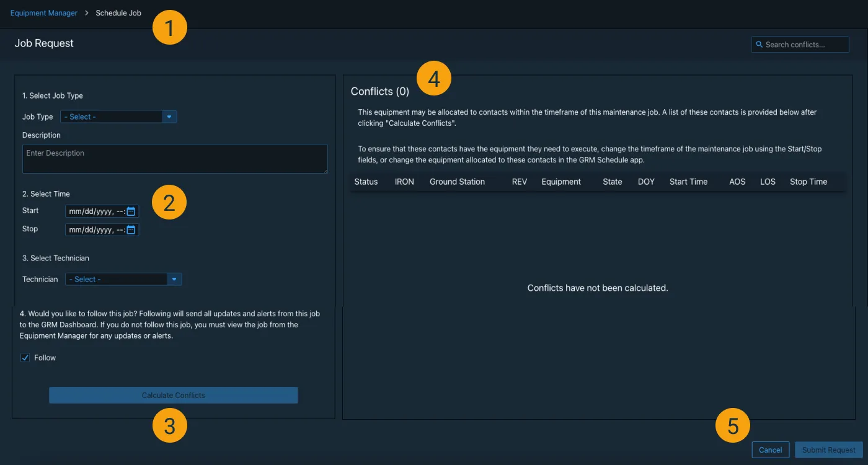868x465 pixels.
Task: Sort by the Start Time column header
Action: (688, 182)
